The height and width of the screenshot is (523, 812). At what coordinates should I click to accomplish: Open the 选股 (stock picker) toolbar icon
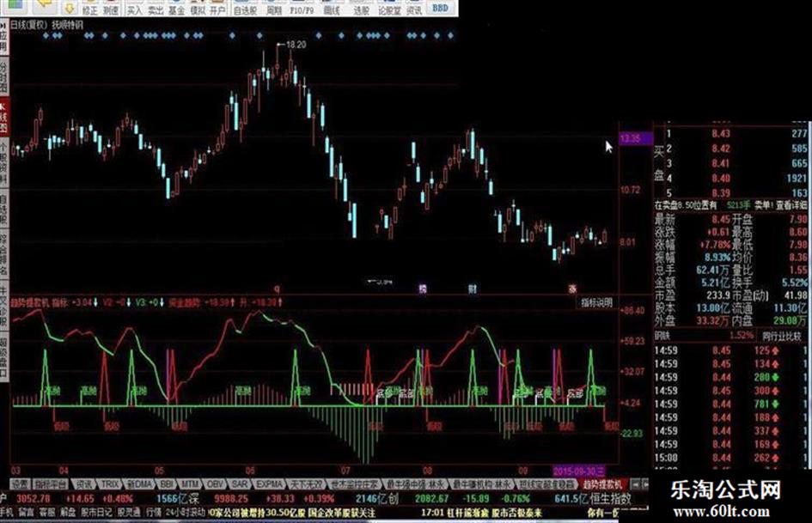click(361, 8)
